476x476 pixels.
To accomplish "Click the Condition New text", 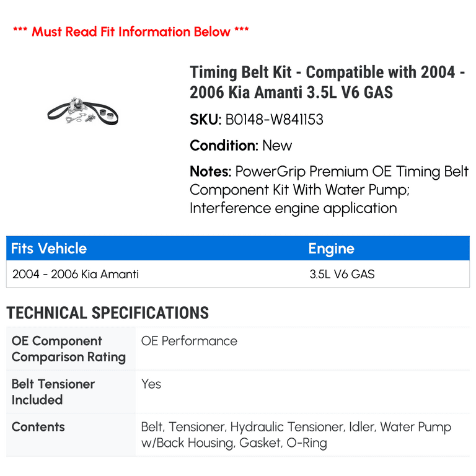I will (240, 146).
